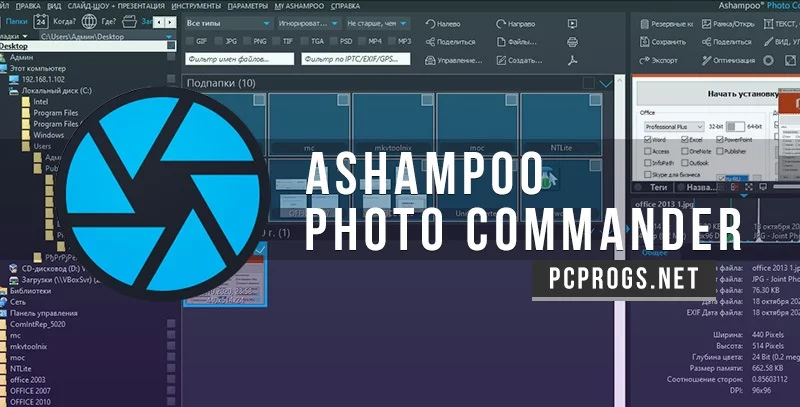Toggle the Назва... button under preview

(x=696, y=187)
